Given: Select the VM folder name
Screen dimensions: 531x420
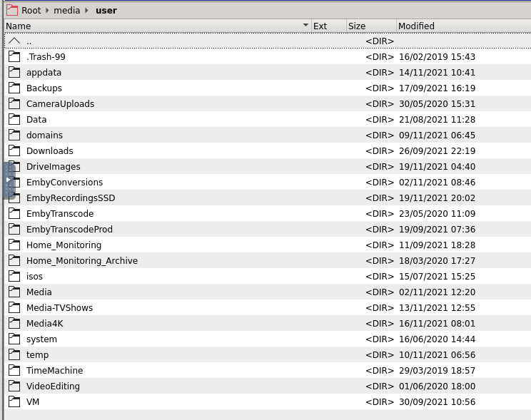Looking at the screenshot, I should point(33,401).
